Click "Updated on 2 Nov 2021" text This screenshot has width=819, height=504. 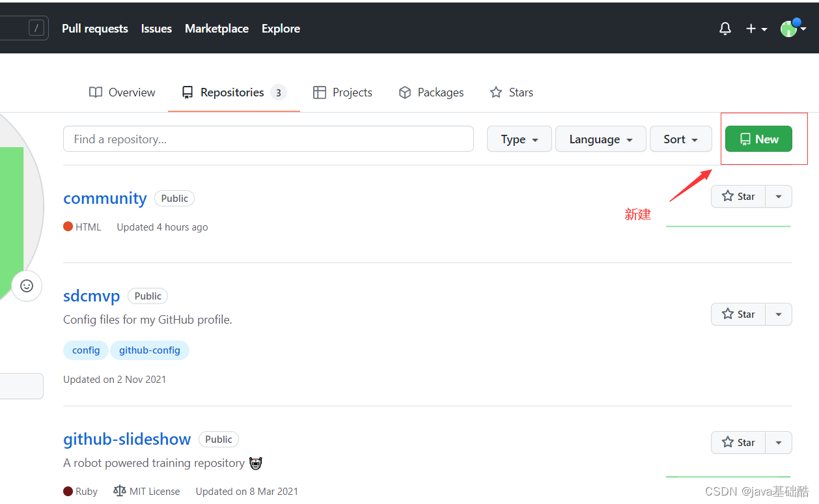[115, 379]
